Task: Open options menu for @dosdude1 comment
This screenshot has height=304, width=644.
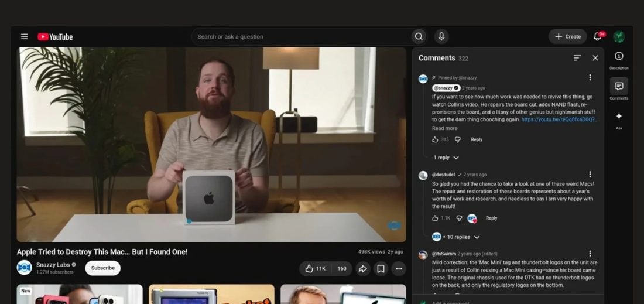Action: (590, 174)
